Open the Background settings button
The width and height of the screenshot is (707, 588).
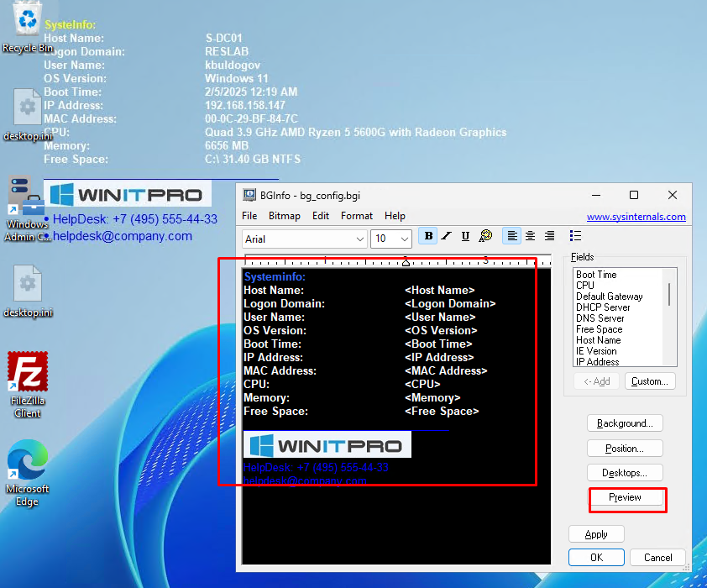click(x=625, y=423)
